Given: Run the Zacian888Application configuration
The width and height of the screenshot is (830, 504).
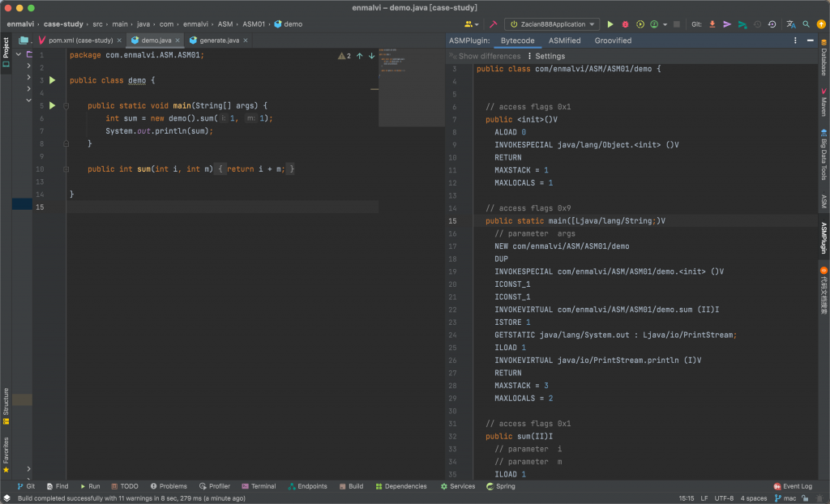Looking at the screenshot, I should (610, 23).
